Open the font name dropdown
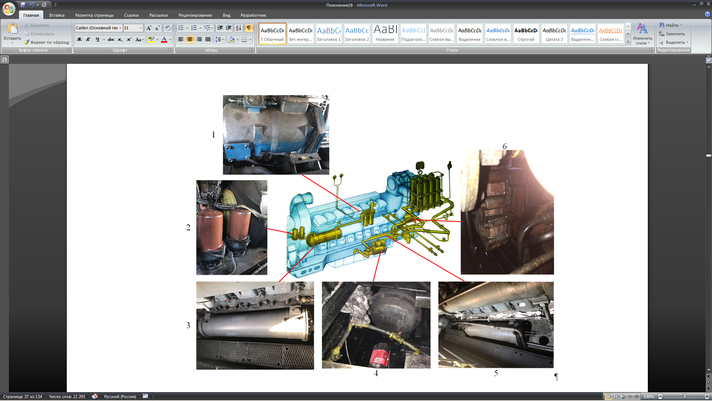The height and width of the screenshot is (401, 712). click(118, 28)
